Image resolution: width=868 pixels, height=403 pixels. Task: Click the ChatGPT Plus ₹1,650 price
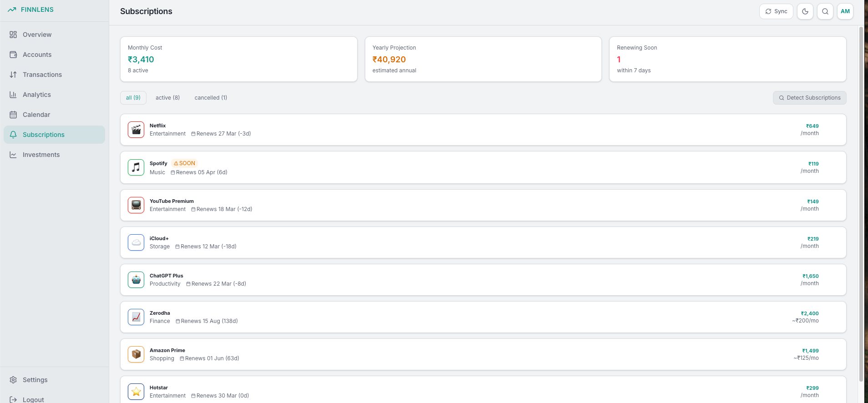pyautogui.click(x=811, y=276)
